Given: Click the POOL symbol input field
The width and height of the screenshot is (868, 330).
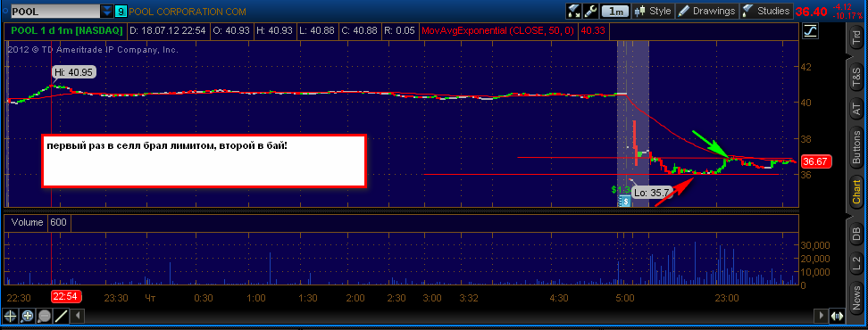Looking at the screenshot, I should point(55,11).
